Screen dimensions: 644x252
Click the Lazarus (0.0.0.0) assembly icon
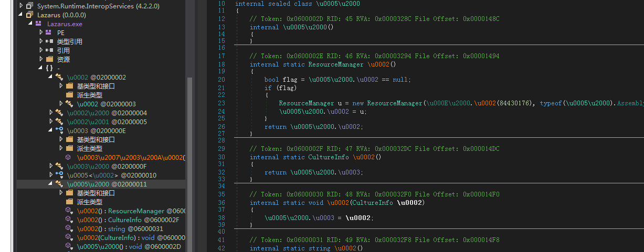point(30,15)
